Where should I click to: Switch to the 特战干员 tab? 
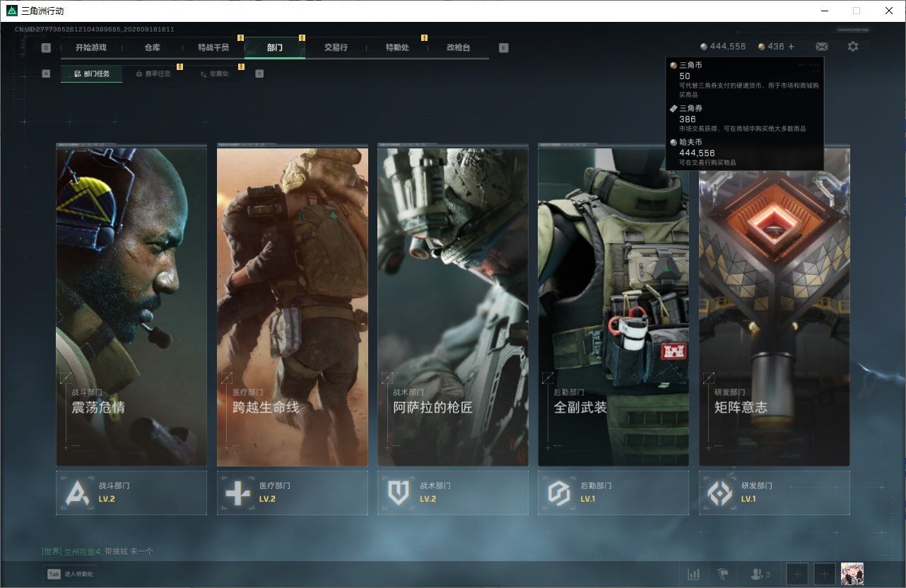[x=213, y=47]
